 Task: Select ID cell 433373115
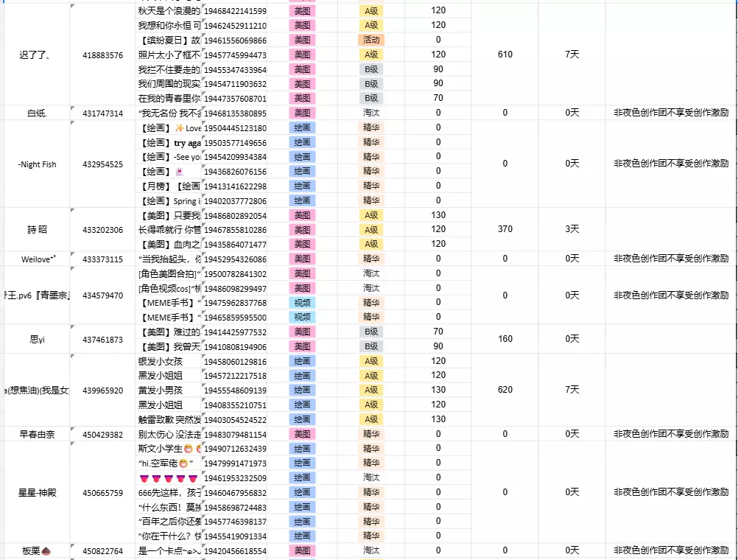click(102, 259)
